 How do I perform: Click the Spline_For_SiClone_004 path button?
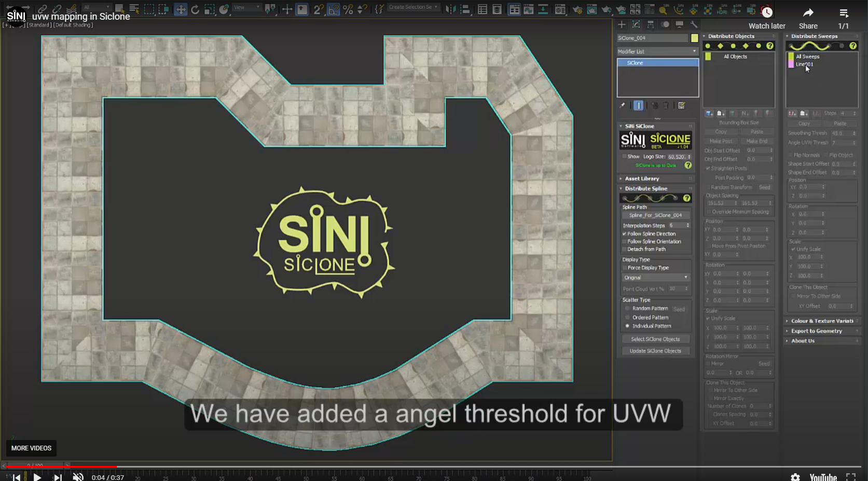pos(656,215)
